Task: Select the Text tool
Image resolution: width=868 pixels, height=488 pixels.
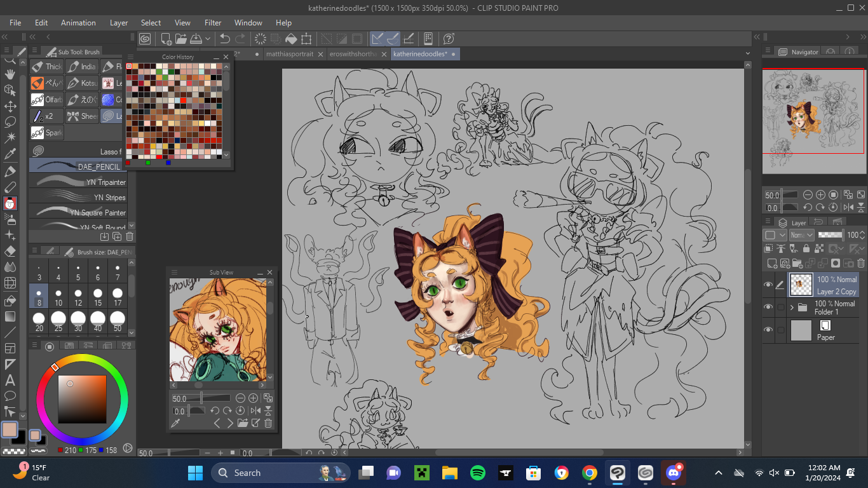Action: (10, 380)
